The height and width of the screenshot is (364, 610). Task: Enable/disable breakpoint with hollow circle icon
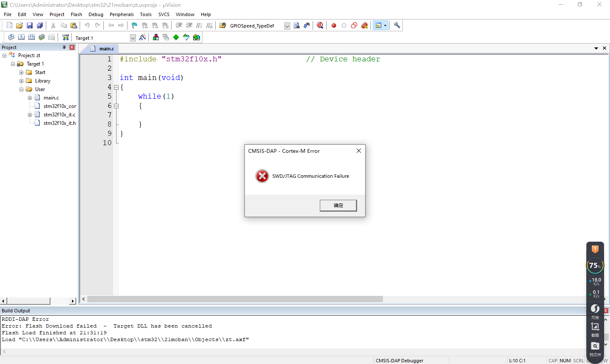[344, 25]
